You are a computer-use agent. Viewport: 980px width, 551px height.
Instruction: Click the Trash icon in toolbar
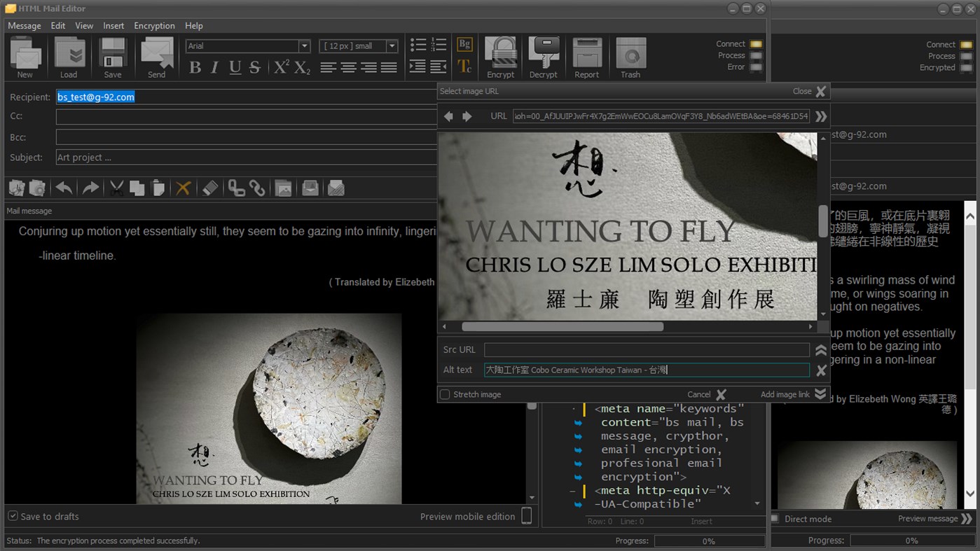click(630, 53)
